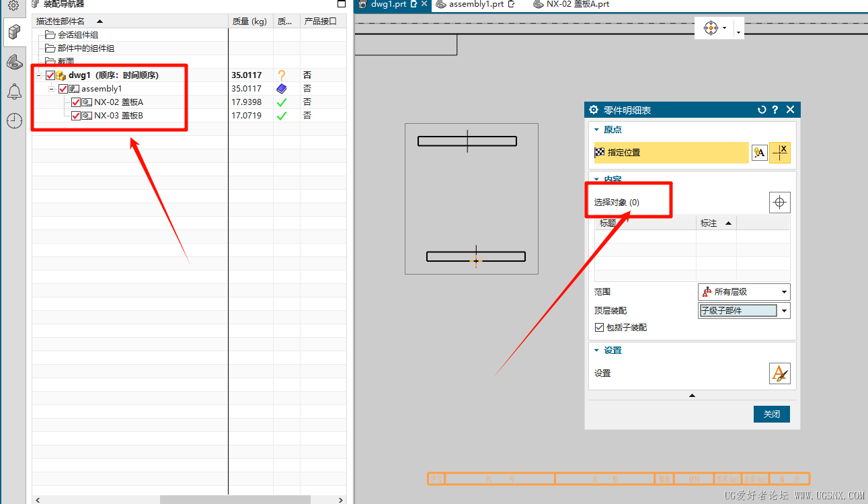The width and height of the screenshot is (868, 504).
Task: Close the 零件明细表 dialog
Action: point(790,110)
